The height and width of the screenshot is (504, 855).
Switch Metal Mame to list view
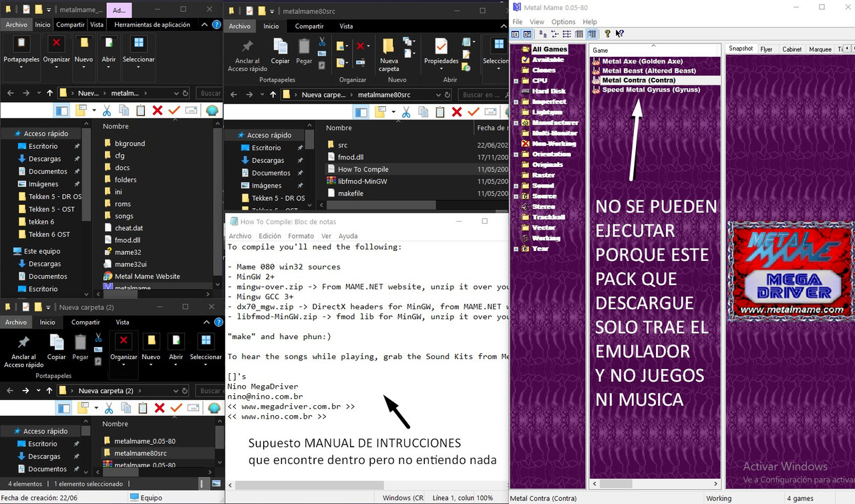click(567, 34)
